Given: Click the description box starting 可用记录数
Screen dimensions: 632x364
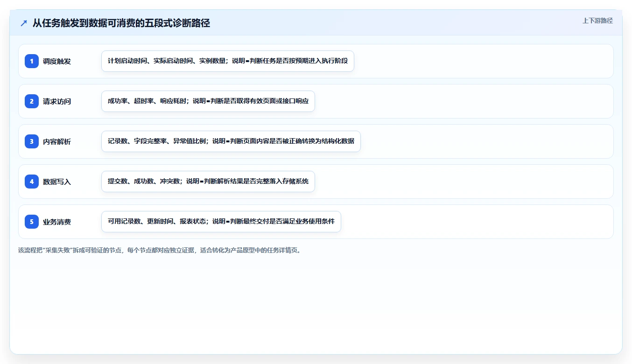Looking at the screenshot, I should point(221,222).
